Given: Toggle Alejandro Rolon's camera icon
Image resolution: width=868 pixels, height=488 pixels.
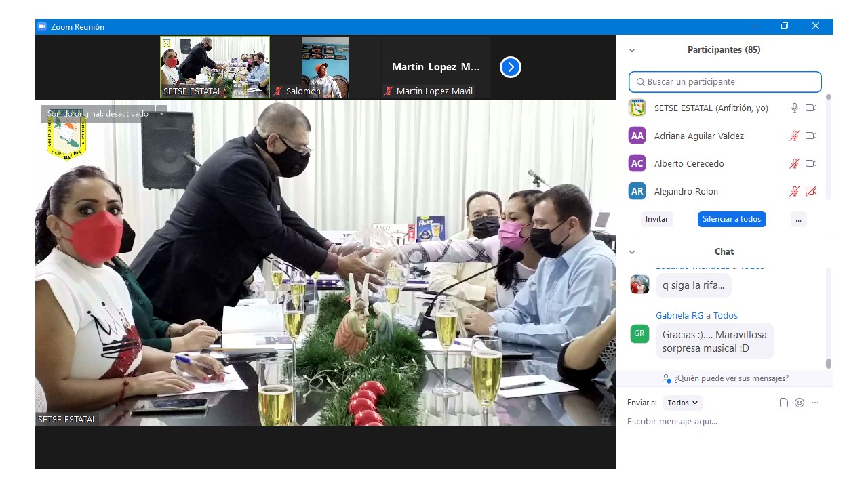Looking at the screenshot, I should pyautogui.click(x=810, y=191).
